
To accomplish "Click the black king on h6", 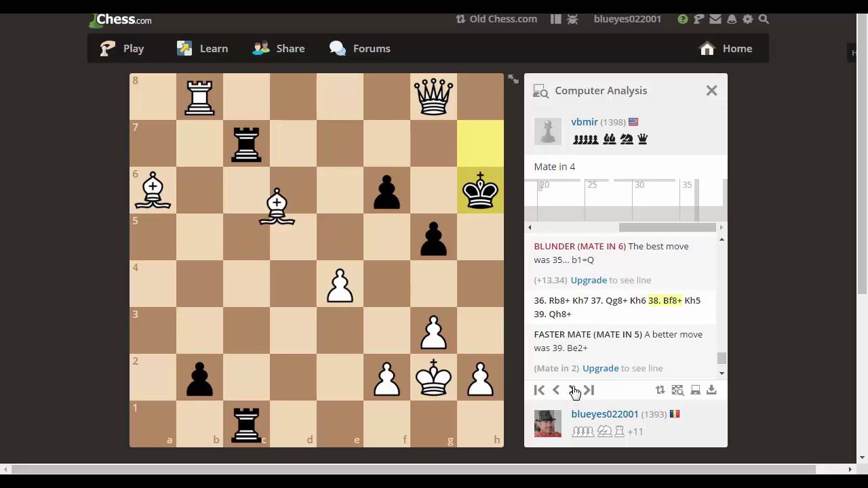I will point(480,190).
